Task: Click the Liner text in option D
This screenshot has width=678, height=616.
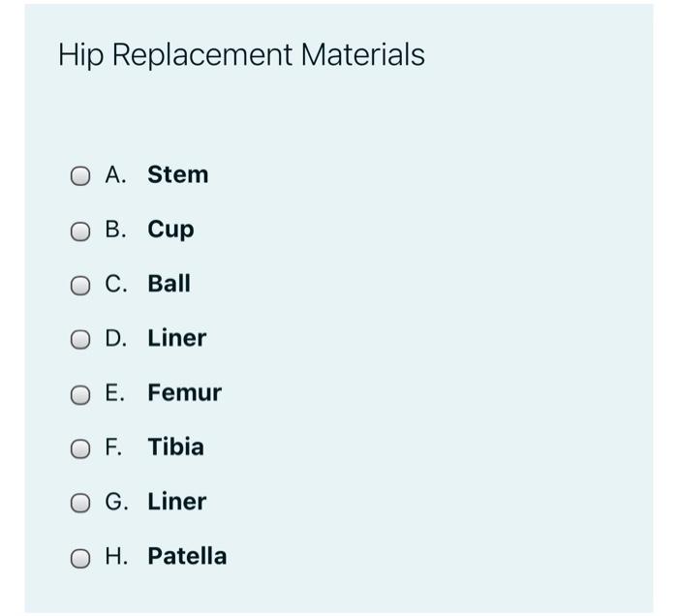Action: coord(176,338)
